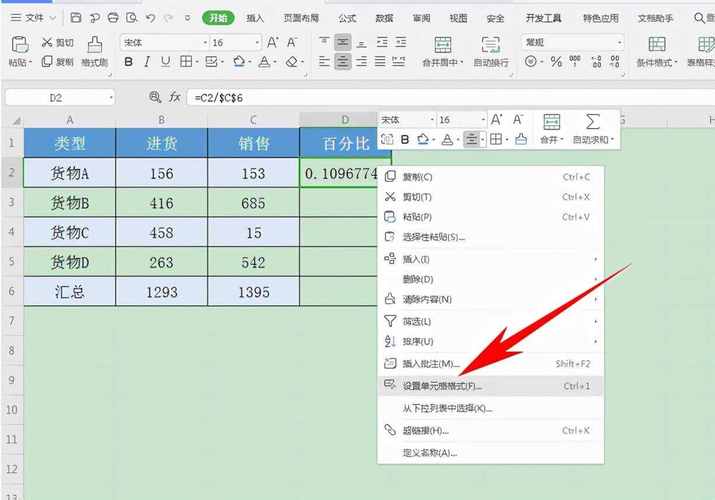Screen dimensions: 715x500
Task: Click the ribbon fill color bucket
Action: click(239, 61)
